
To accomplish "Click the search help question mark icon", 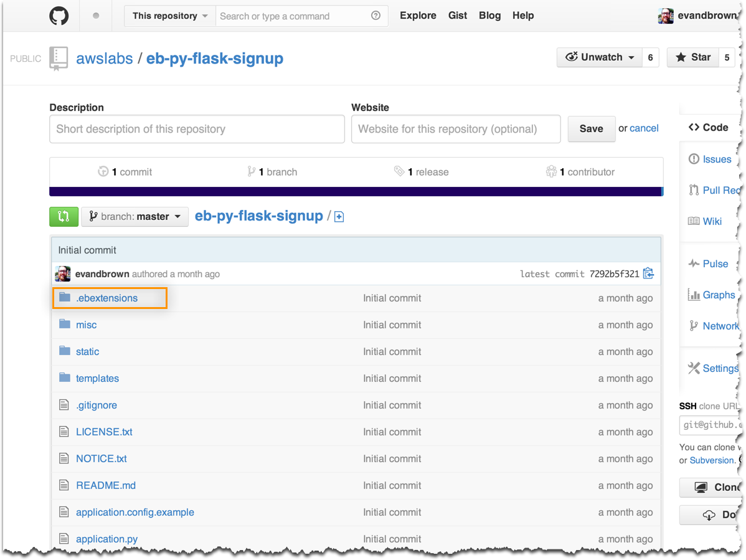I will [375, 16].
